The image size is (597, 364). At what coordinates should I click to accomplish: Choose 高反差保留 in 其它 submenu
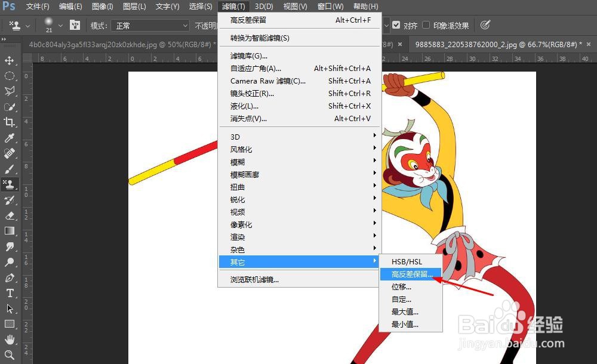tap(411, 274)
